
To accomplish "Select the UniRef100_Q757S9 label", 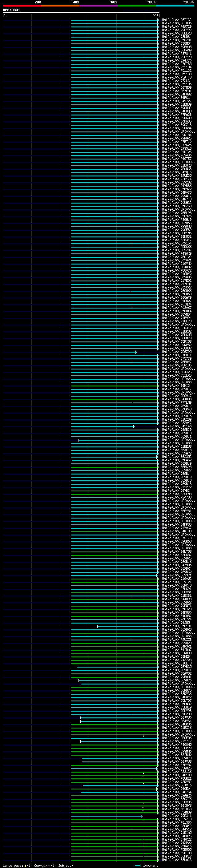I will coord(177,358).
